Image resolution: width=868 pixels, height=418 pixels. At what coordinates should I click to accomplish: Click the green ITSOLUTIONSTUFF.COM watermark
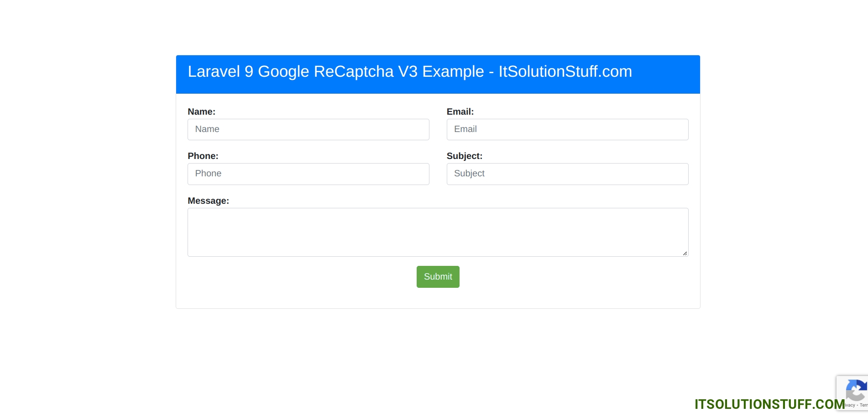click(x=769, y=404)
